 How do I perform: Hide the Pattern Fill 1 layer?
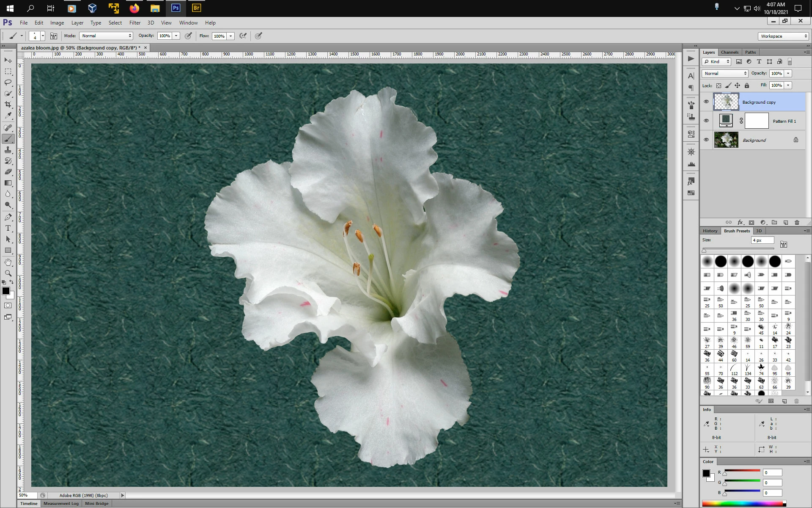click(706, 121)
